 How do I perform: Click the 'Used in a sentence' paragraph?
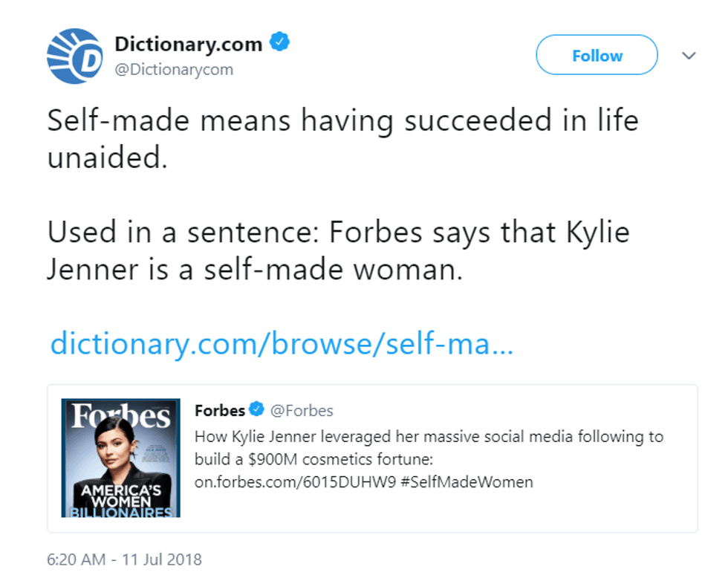[x=338, y=251]
